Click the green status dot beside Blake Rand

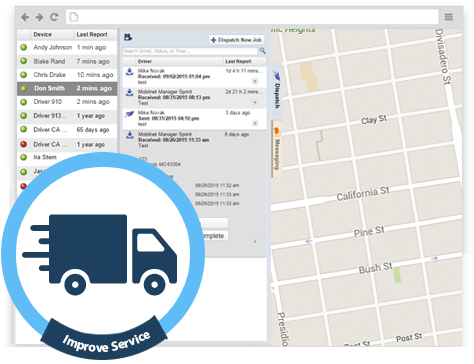tap(24, 61)
